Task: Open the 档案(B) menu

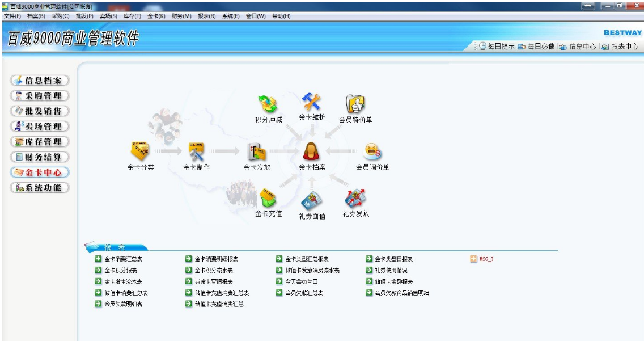Action: pos(36,16)
